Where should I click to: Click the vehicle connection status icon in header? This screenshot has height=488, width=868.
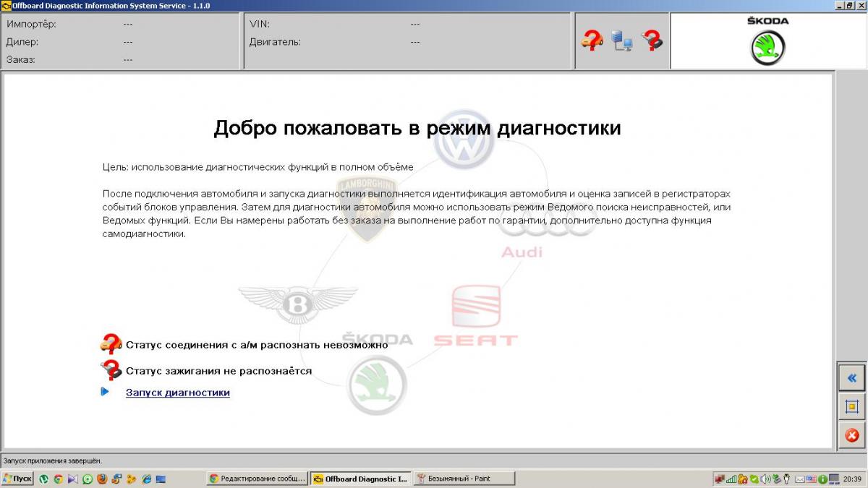(x=592, y=40)
